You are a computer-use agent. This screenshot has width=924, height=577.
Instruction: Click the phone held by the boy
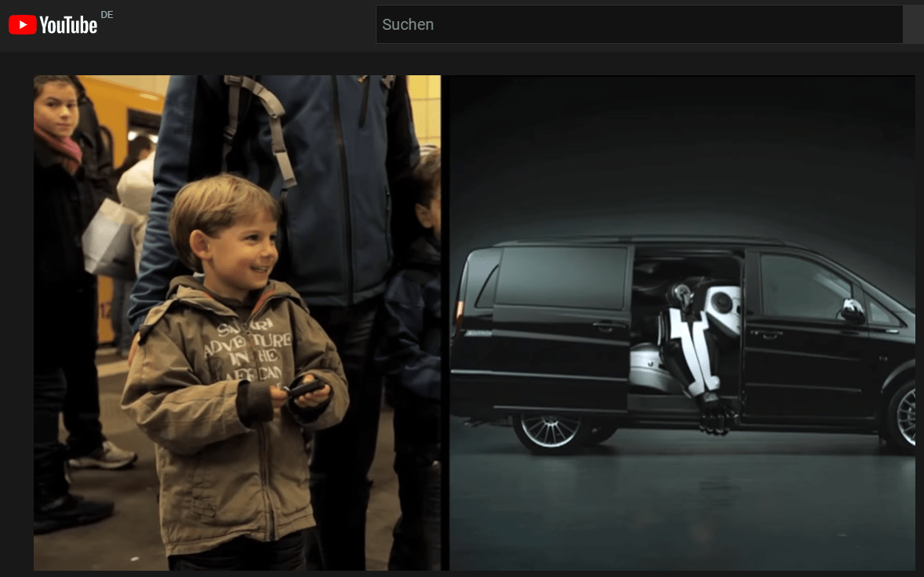304,386
